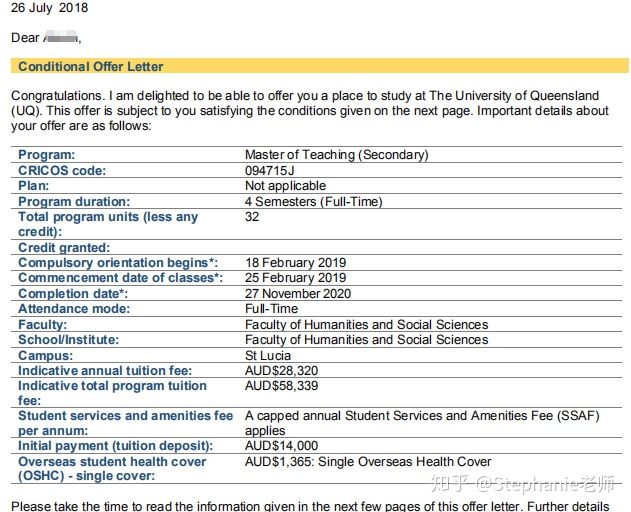Click the 'Program duration:' label
The image size is (631, 512).
pyautogui.click(x=74, y=202)
